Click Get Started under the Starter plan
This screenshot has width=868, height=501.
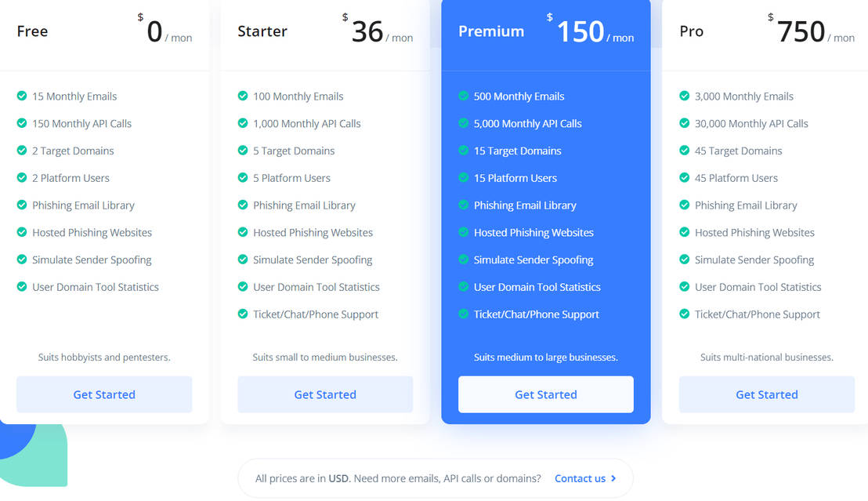tap(324, 394)
